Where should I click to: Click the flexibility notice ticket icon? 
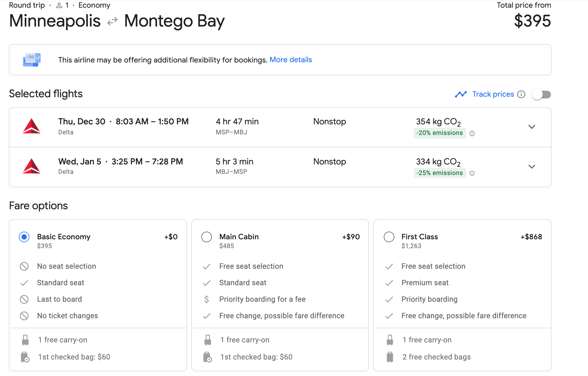pos(32,60)
